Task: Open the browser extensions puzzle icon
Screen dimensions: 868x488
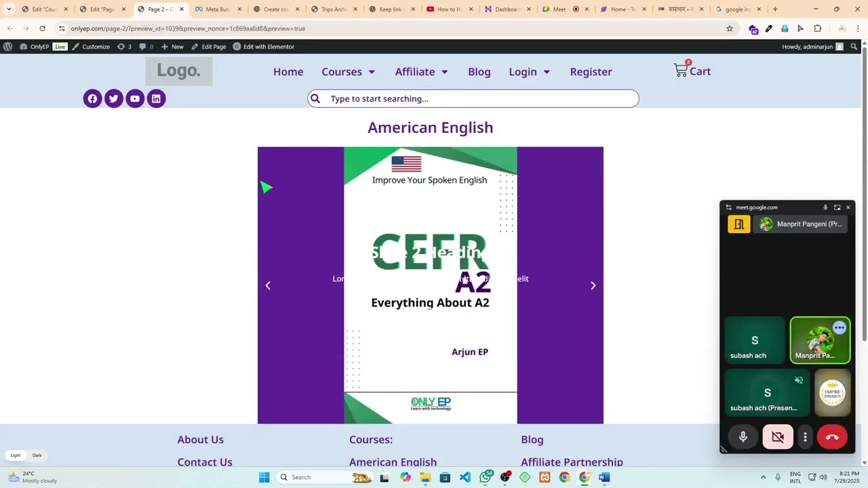Action: pyautogui.click(x=817, y=28)
